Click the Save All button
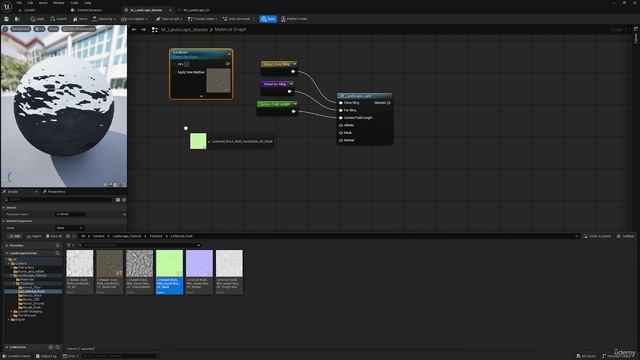This screenshot has width=640, height=360. 54,236
